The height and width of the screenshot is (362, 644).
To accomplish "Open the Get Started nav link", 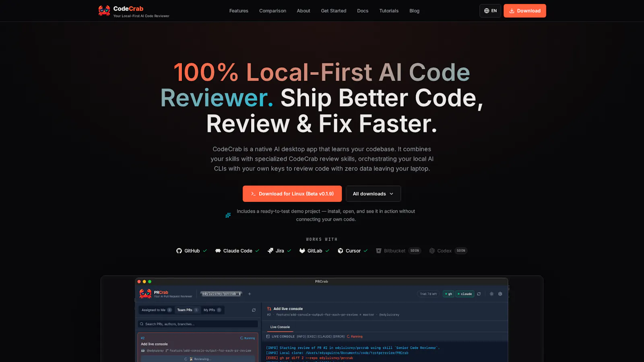I will click(x=334, y=11).
